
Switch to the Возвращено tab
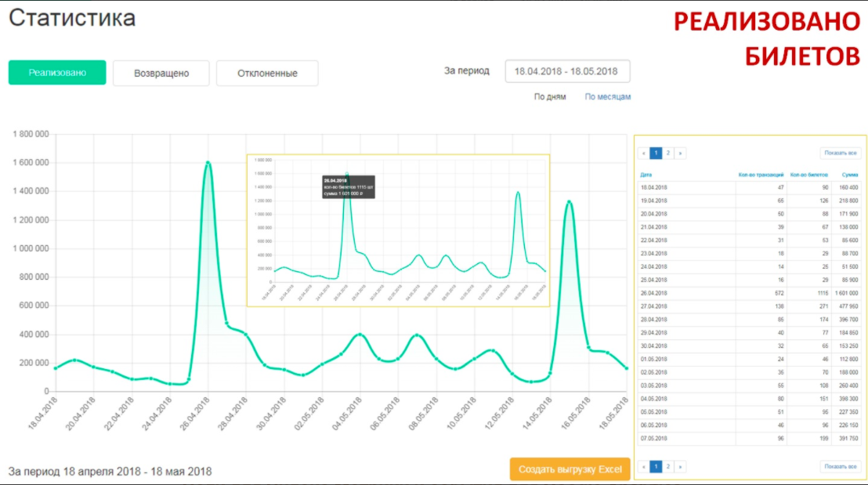pos(161,73)
